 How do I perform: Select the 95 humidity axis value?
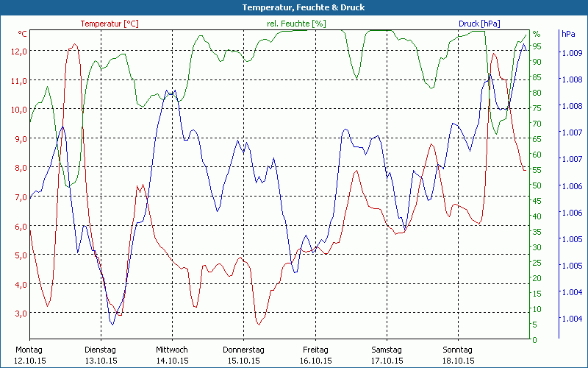537,46
